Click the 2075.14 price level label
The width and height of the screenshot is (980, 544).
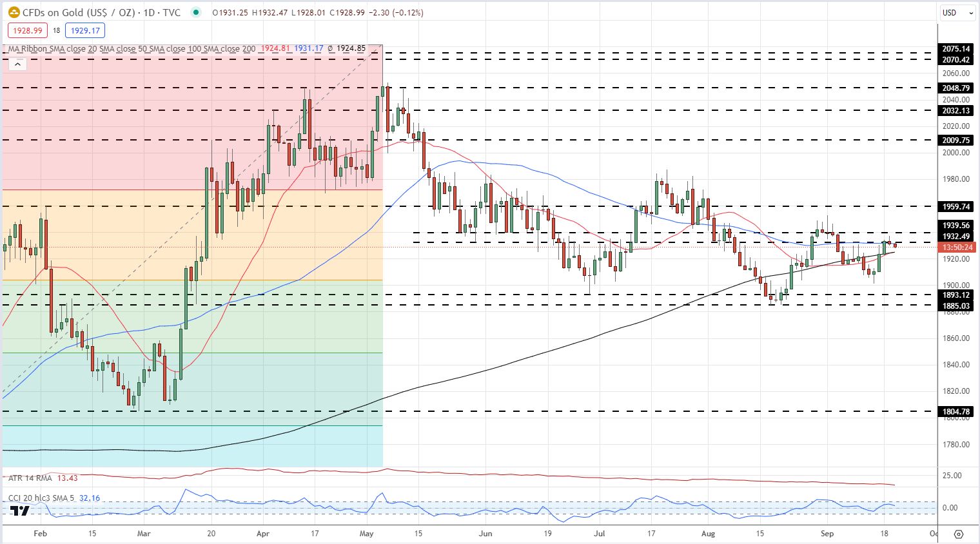coord(956,49)
